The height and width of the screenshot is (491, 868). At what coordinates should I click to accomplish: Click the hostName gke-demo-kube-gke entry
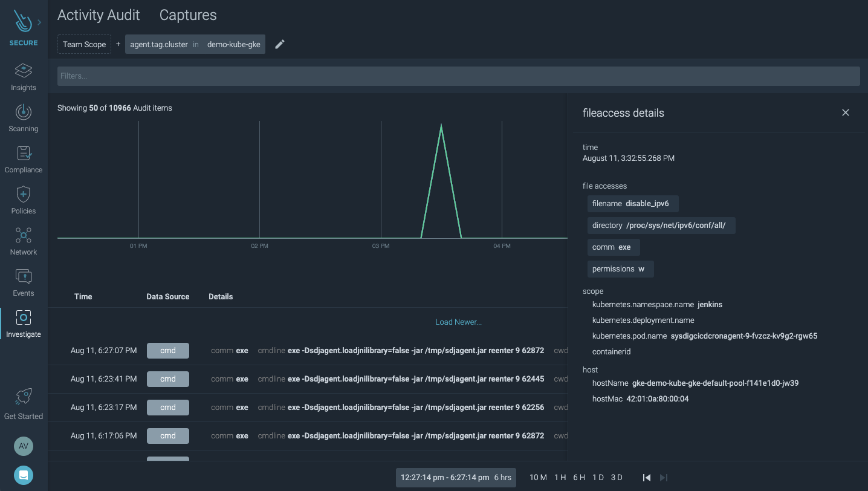click(x=695, y=383)
